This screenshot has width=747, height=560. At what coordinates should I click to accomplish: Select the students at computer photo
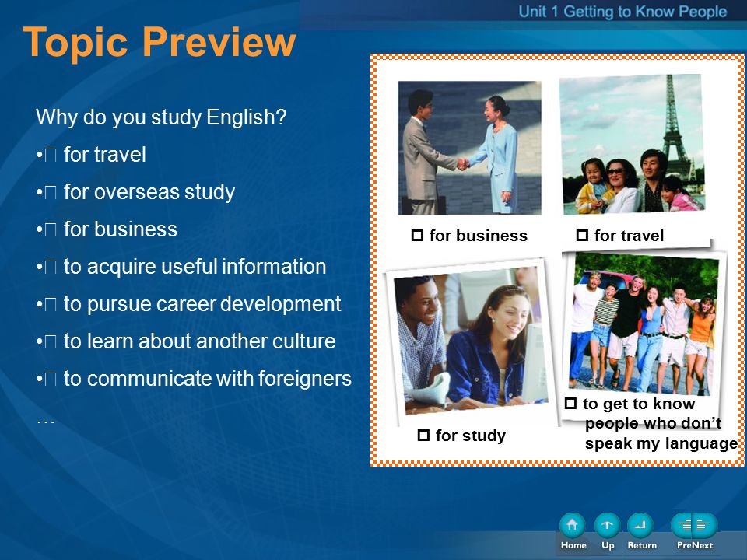471,341
